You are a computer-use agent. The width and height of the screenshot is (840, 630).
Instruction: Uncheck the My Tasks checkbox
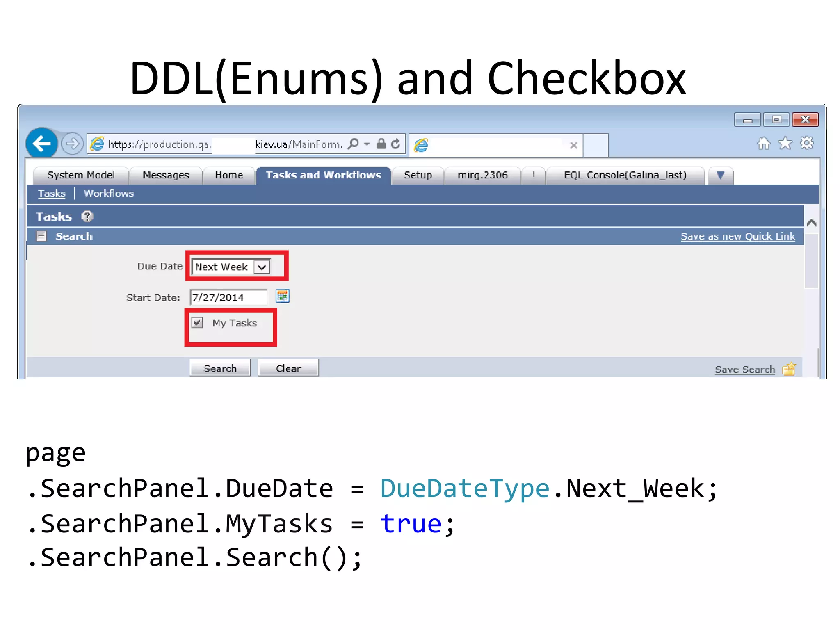197,323
